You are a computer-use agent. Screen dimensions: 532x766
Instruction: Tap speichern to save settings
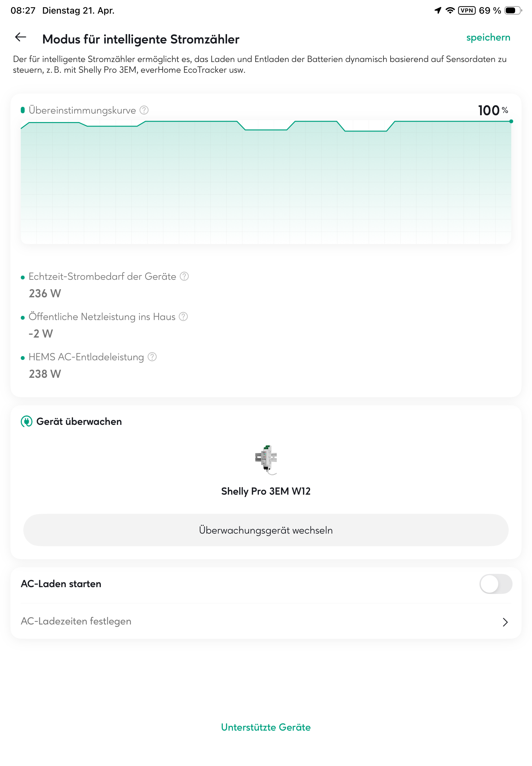click(488, 37)
